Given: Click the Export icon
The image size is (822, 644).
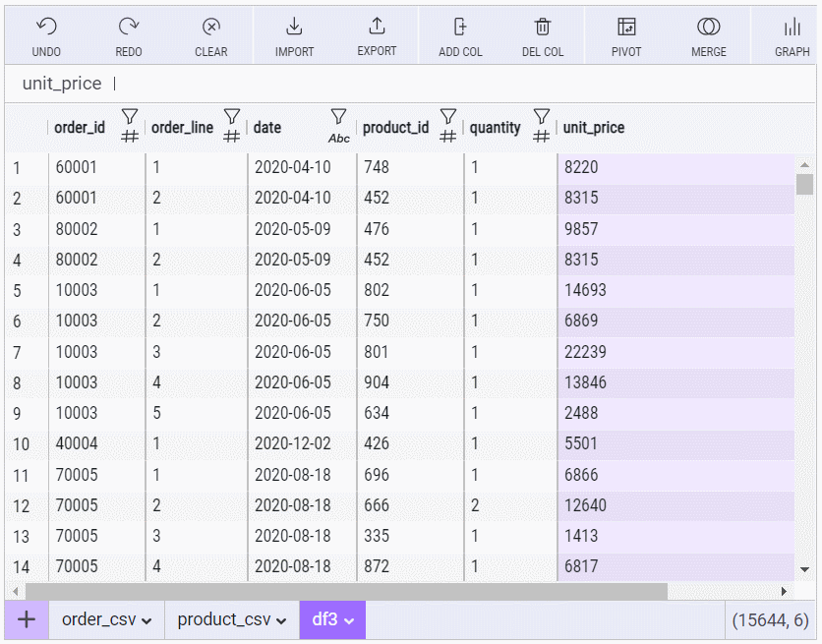Looking at the screenshot, I should click(377, 28).
